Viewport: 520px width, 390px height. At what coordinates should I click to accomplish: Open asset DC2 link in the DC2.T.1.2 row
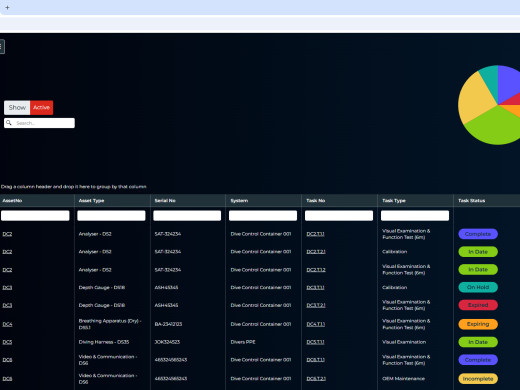[7, 270]
